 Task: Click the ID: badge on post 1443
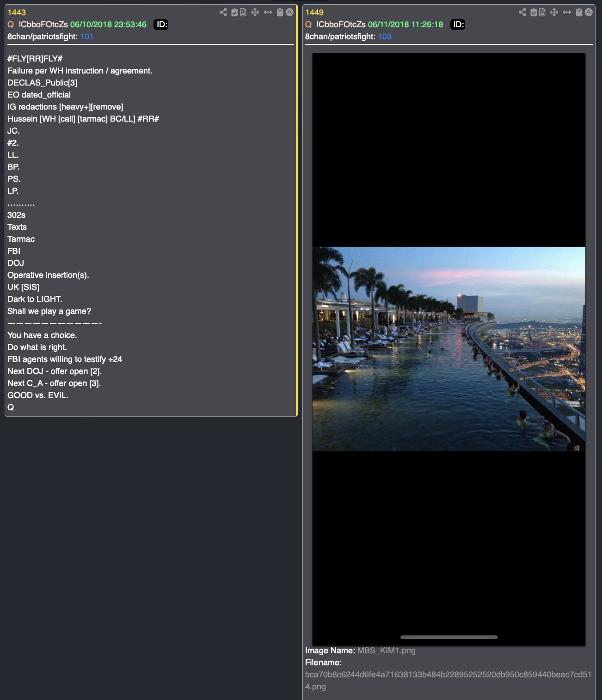161,25
